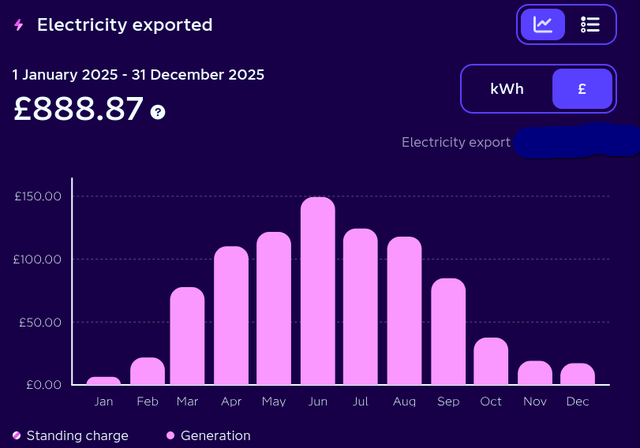The width and height of the screenshot is (640, 448).
Task: Select the December bar
Action: pyautogui.click(x=578, y=374)
